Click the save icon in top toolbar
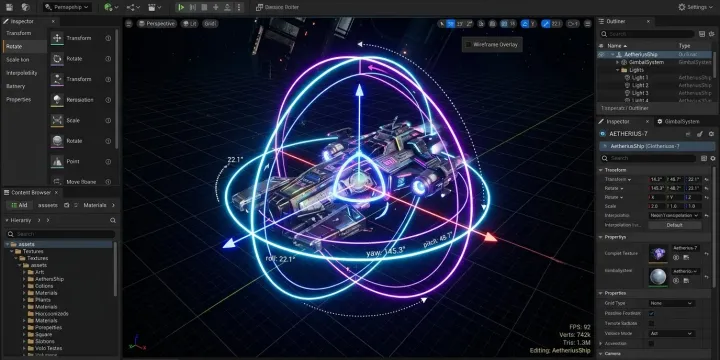Image resolution: width=720 pixels, height=360 pixels. click(9, 7)
